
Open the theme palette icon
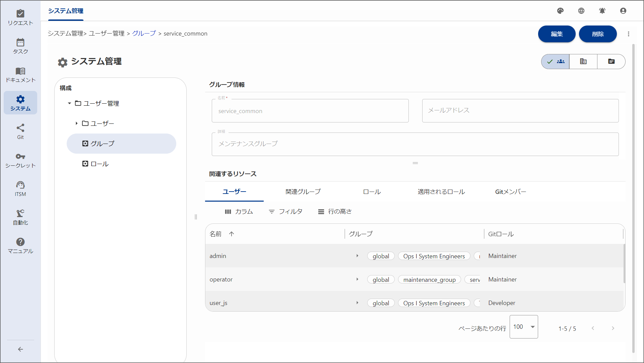[560, 11]
